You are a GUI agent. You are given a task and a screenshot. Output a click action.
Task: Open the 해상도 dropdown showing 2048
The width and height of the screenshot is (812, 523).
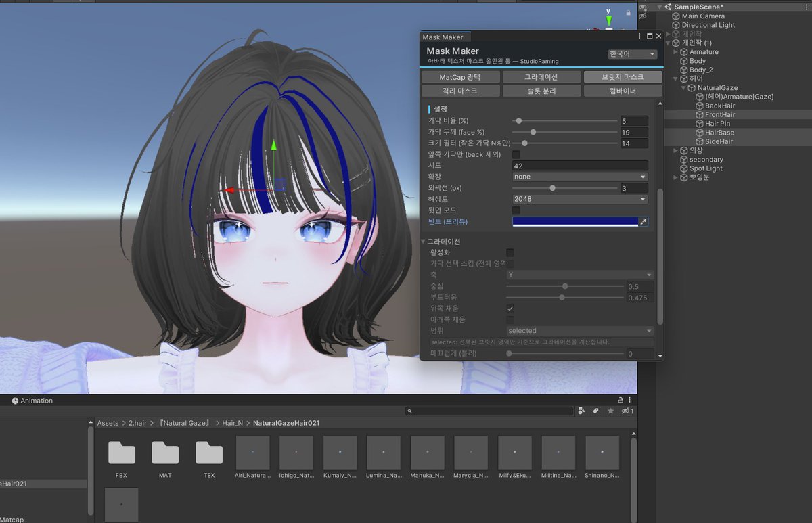coord(580,199)
